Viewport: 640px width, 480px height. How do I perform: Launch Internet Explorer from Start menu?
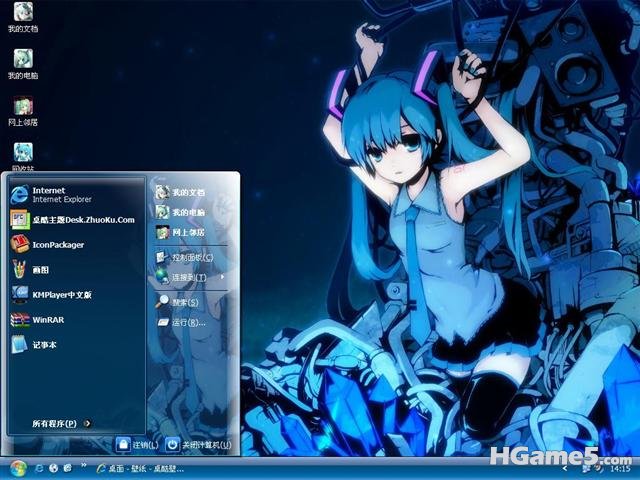coord(77,195)
